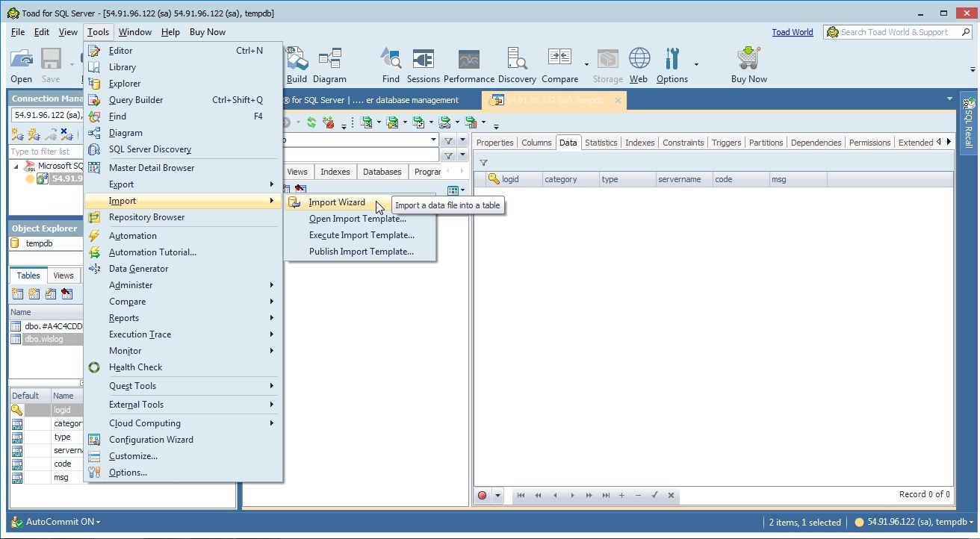Open the Window menu
980x539 pixels.
tap(134, 32)
